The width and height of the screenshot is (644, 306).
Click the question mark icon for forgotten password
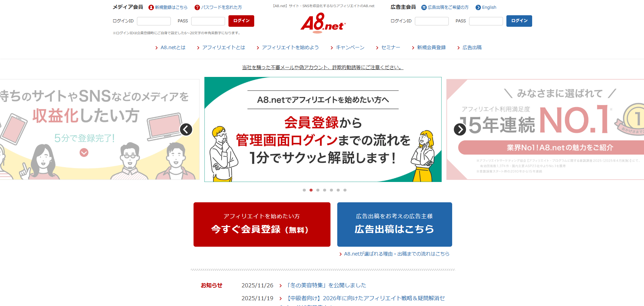197,7
